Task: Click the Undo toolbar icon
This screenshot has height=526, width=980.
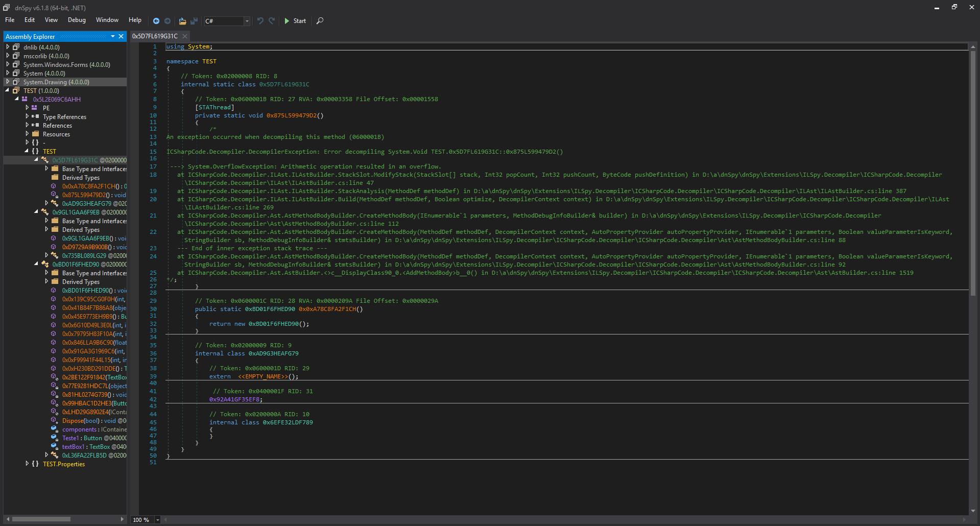Action: coord(260,21)
